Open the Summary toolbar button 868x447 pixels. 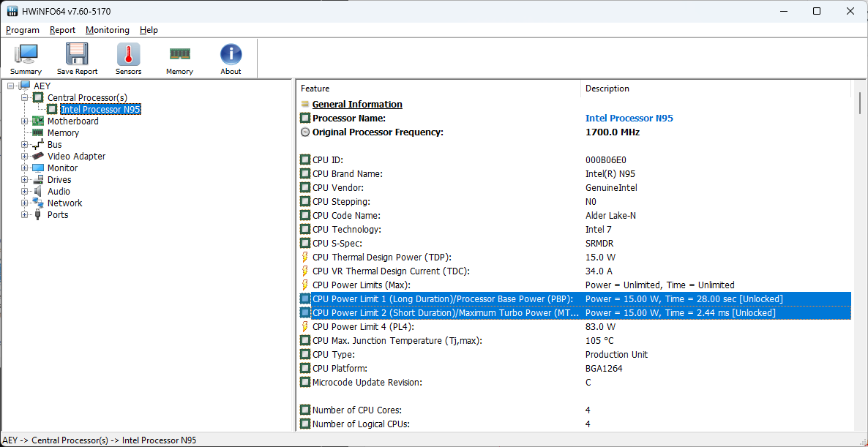tap(26, 59)
